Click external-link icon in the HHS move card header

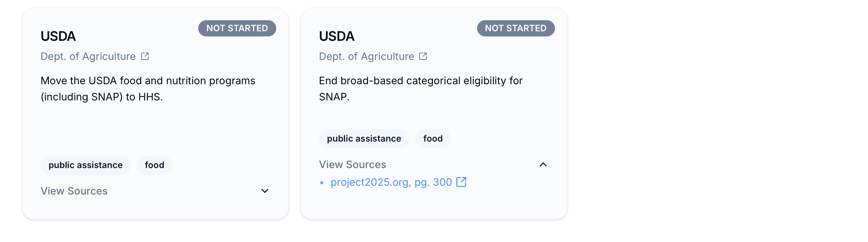point(145,56)
